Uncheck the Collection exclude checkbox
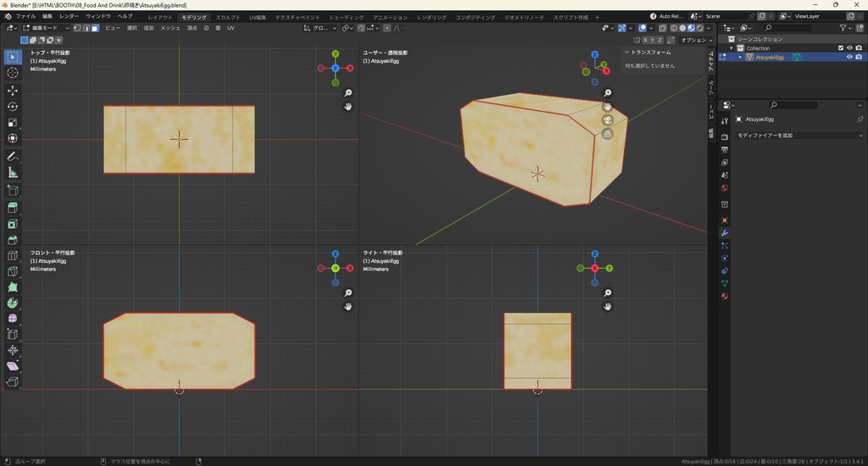 (x=841, y=48)
